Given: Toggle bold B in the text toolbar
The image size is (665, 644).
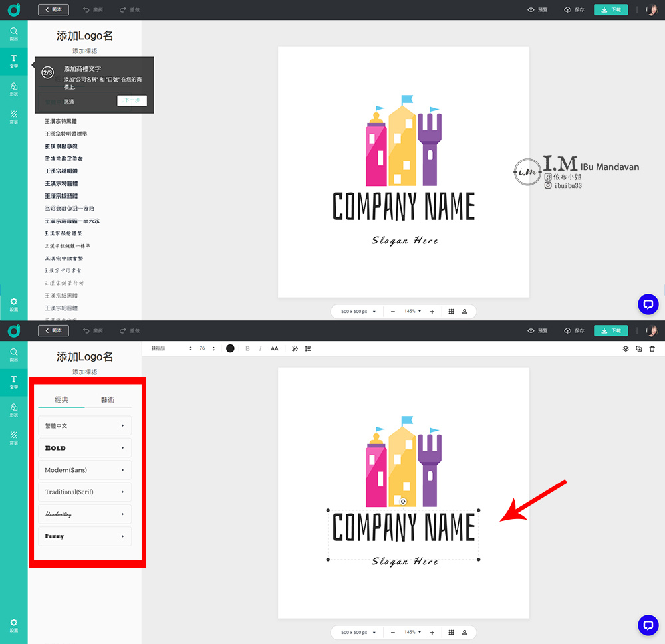Looking at the screenshot, I should click(x=247, y=348).
